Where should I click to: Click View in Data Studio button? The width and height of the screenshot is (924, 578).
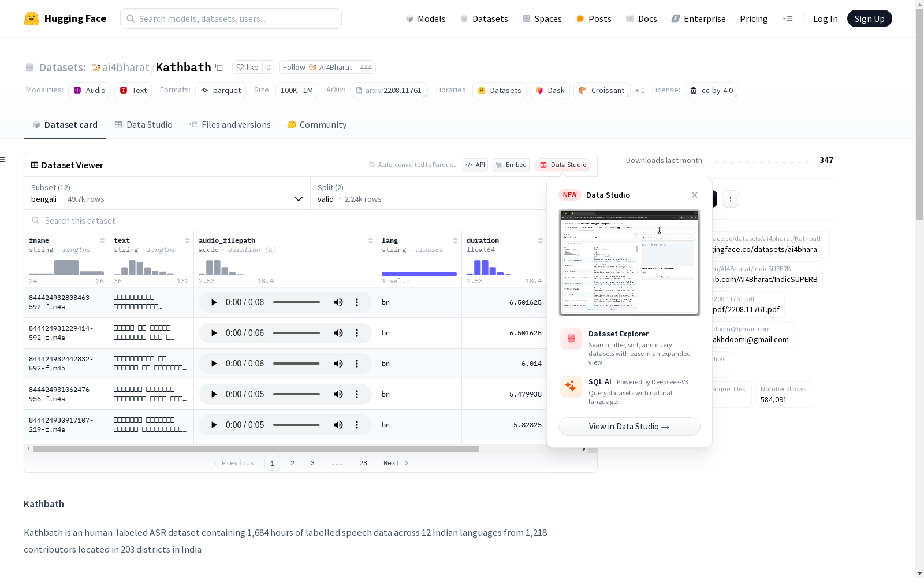[x=629, y=427]
